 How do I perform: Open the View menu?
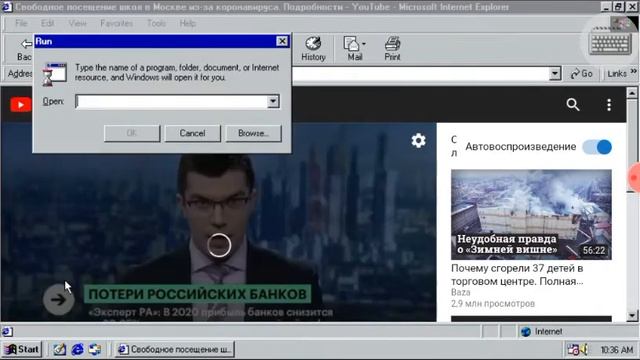(78, 23)
